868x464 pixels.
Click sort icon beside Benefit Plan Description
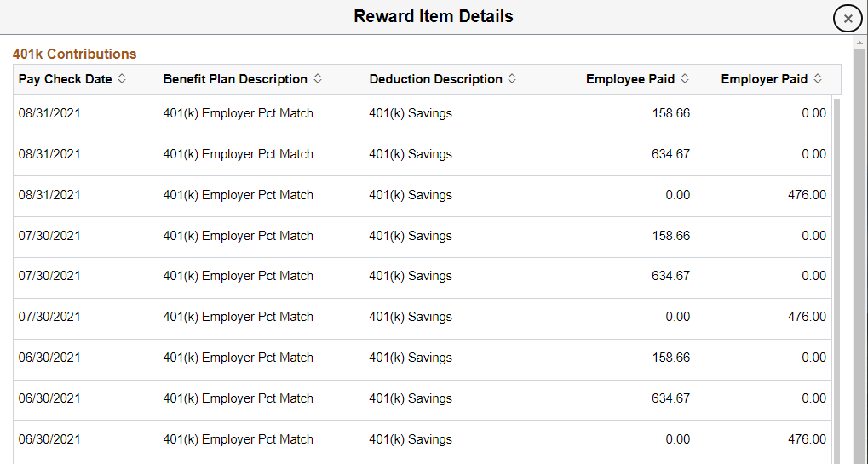click(318, 79)
